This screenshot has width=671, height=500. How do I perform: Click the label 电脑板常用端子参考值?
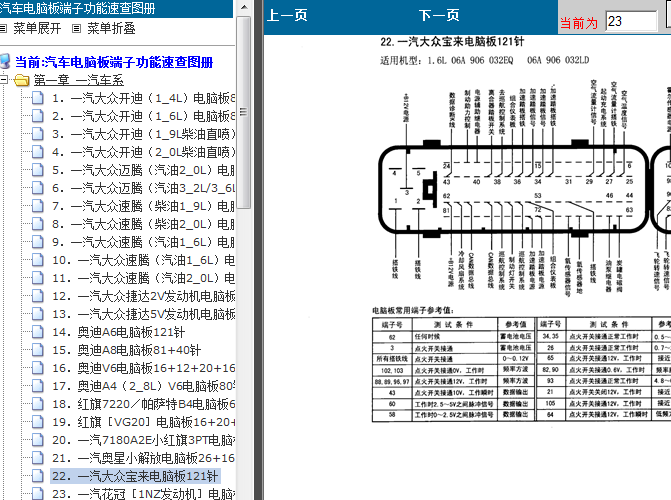[x=413, y=311]
